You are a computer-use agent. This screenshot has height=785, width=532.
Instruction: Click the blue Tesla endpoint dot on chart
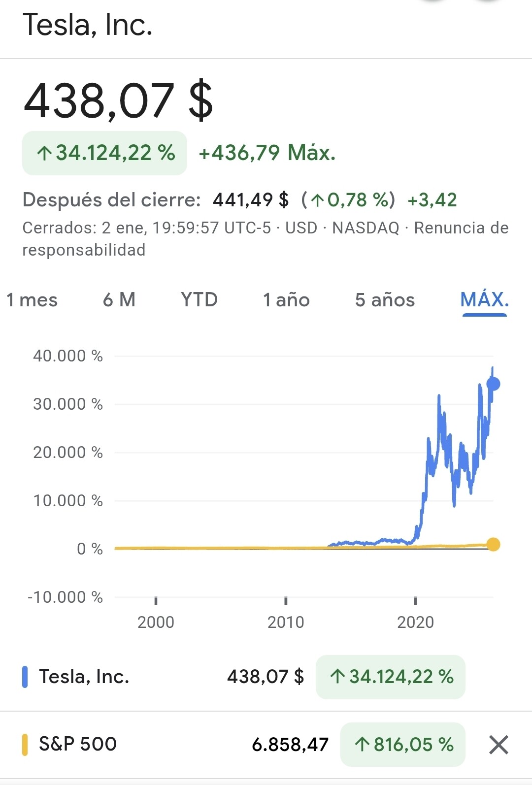493,384
